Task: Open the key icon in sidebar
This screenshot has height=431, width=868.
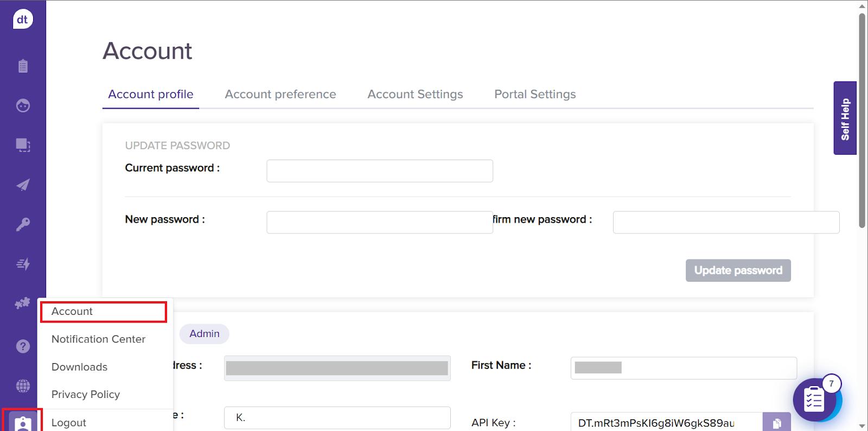Action: click(23, 224)
